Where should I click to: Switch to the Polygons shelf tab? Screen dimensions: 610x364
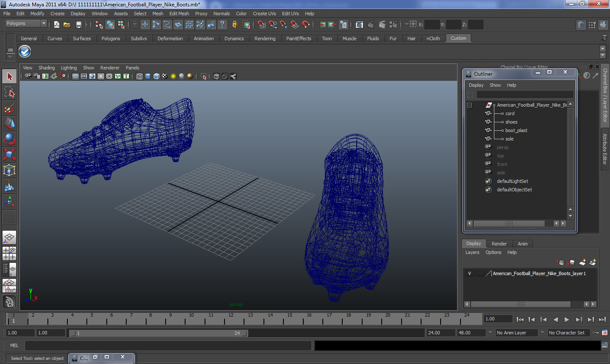[111, 39]
